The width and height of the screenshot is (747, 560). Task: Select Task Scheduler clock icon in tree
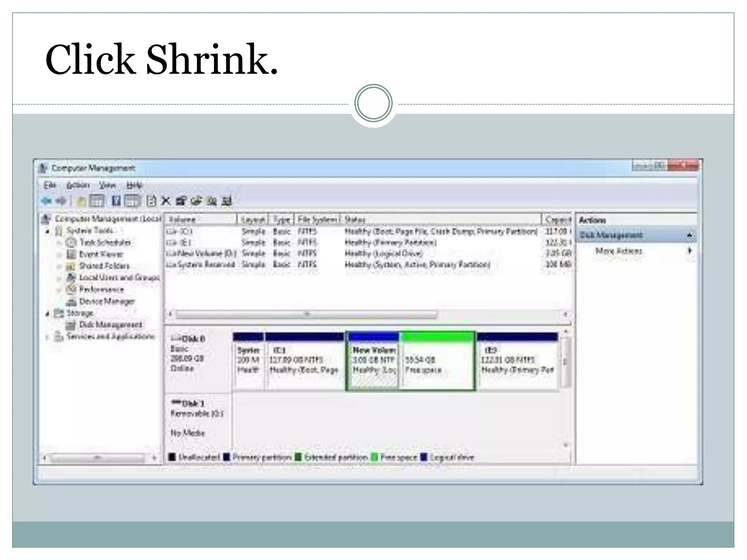71,242
